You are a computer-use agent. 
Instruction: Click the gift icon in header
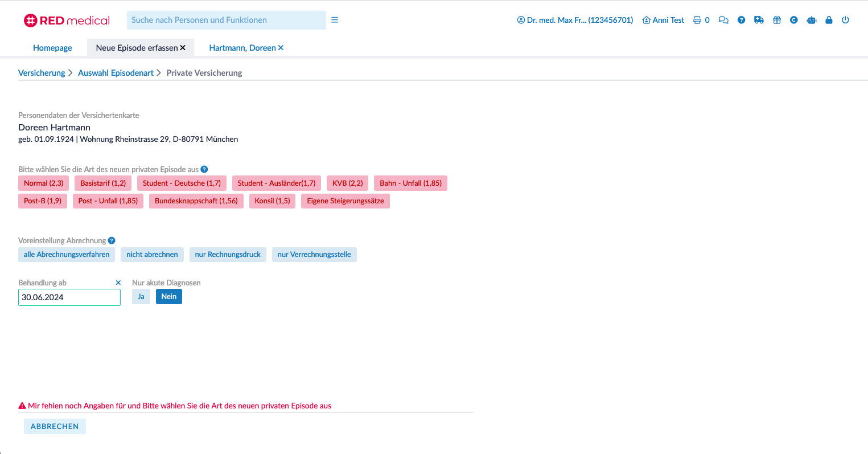click(x=776, y=20)
